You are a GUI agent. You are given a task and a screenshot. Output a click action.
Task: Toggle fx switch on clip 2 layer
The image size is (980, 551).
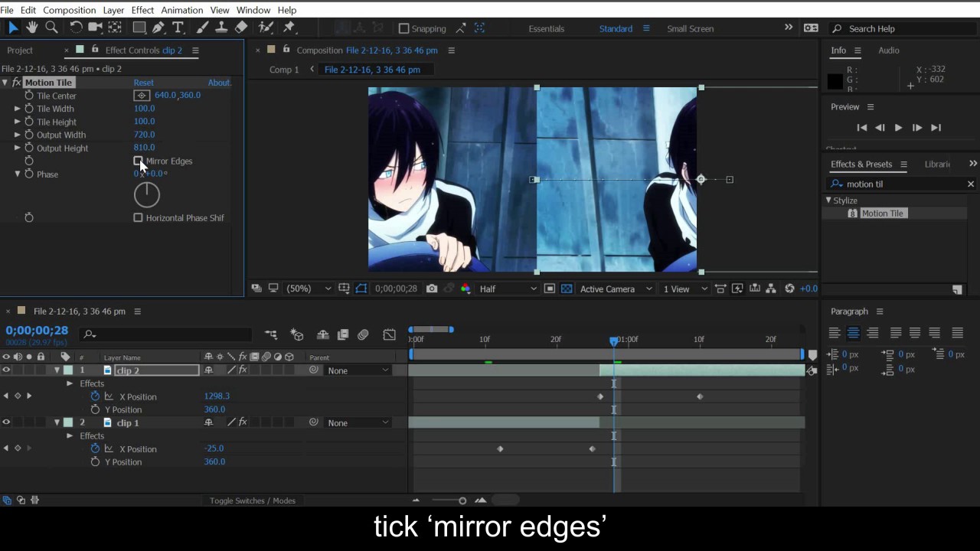(243, 370)
